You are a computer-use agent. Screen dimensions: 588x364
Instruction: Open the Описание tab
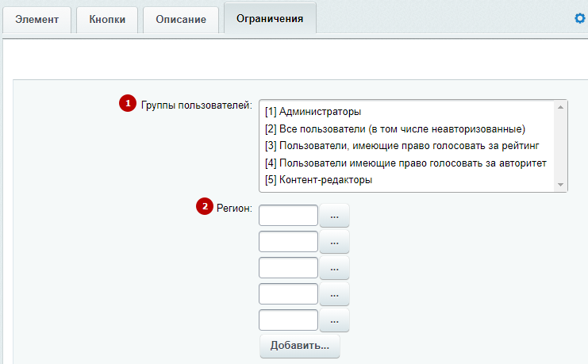[x=181, y=20]
